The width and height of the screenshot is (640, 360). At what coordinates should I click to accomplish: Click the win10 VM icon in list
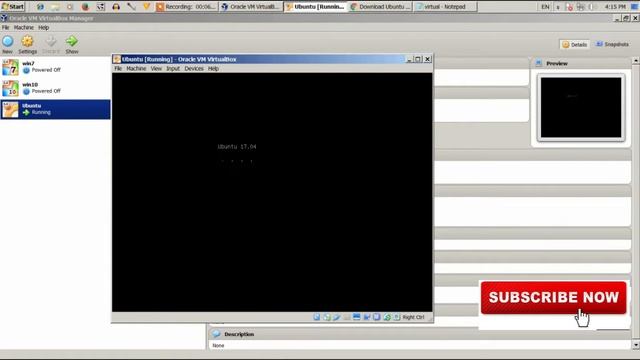tap(10, 88)
